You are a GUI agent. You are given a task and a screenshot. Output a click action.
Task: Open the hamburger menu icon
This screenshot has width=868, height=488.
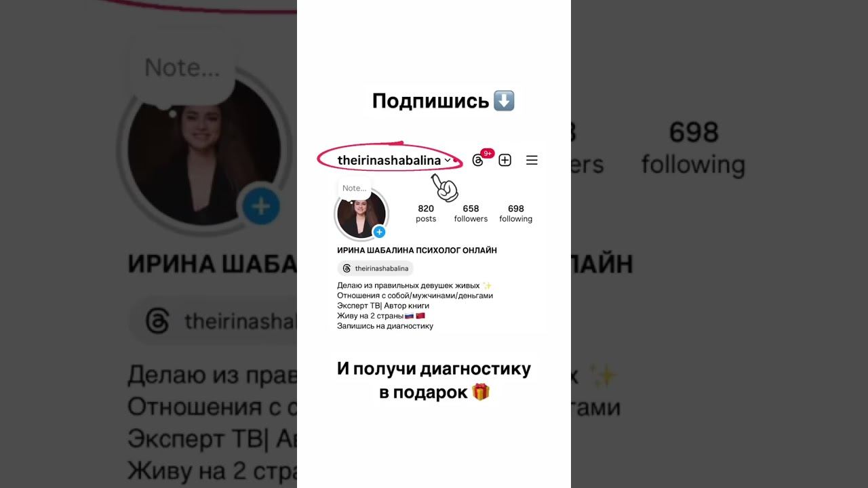[x=532, y=160]
